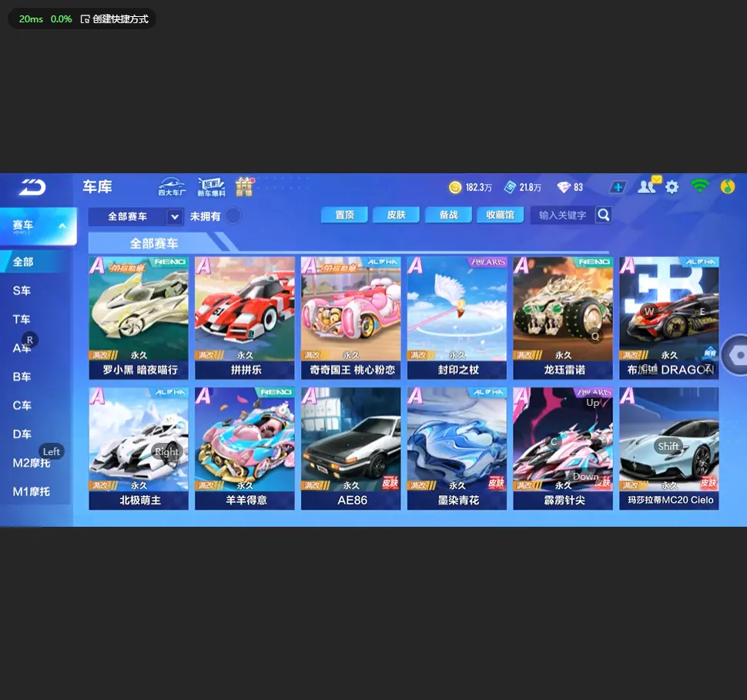Click the 创建快捷方式 text link
Screen dimensions: 747x700
[121, 19]
